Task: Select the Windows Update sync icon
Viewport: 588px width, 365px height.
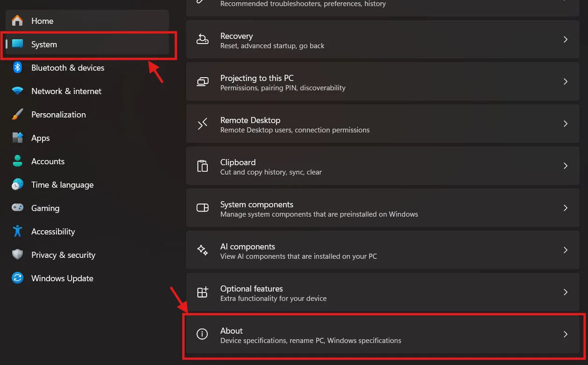Action: [17, 278]
